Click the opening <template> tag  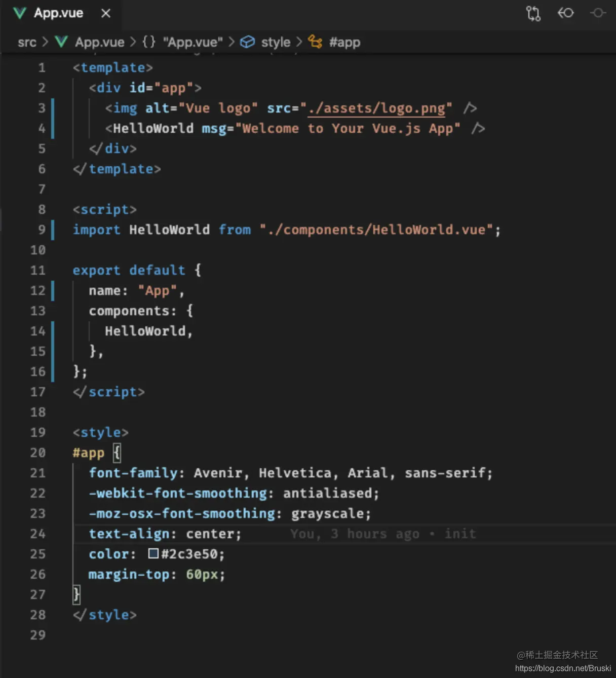coord(112,67)
